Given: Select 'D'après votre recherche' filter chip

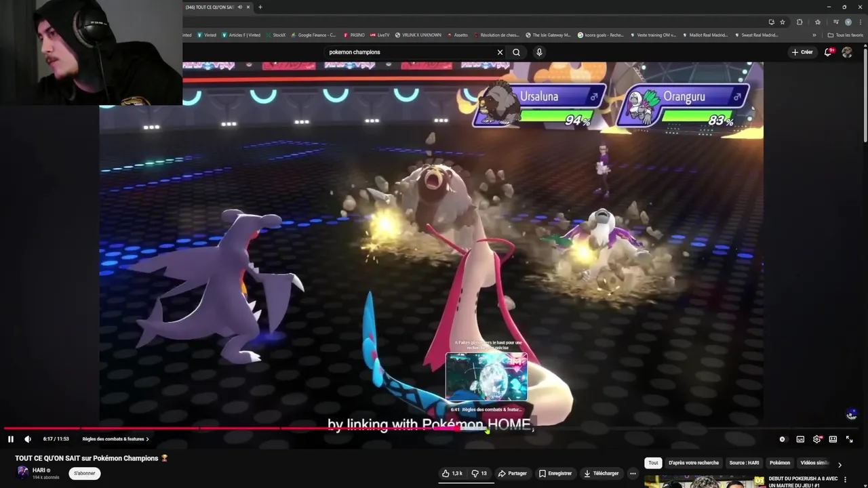Looking at the screenshot, I should [693, 463].
